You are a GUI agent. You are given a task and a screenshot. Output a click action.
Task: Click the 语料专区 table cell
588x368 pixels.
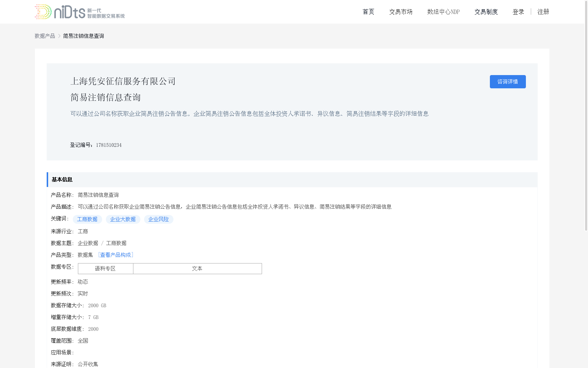[105, 269]
